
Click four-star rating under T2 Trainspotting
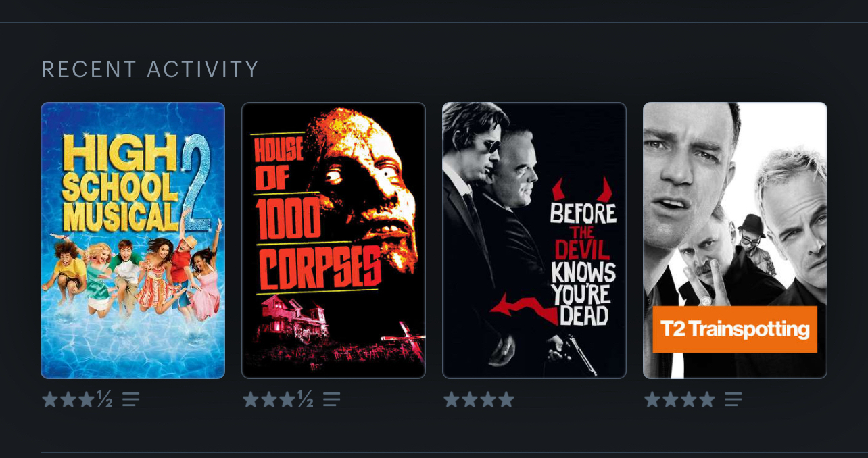680,399
